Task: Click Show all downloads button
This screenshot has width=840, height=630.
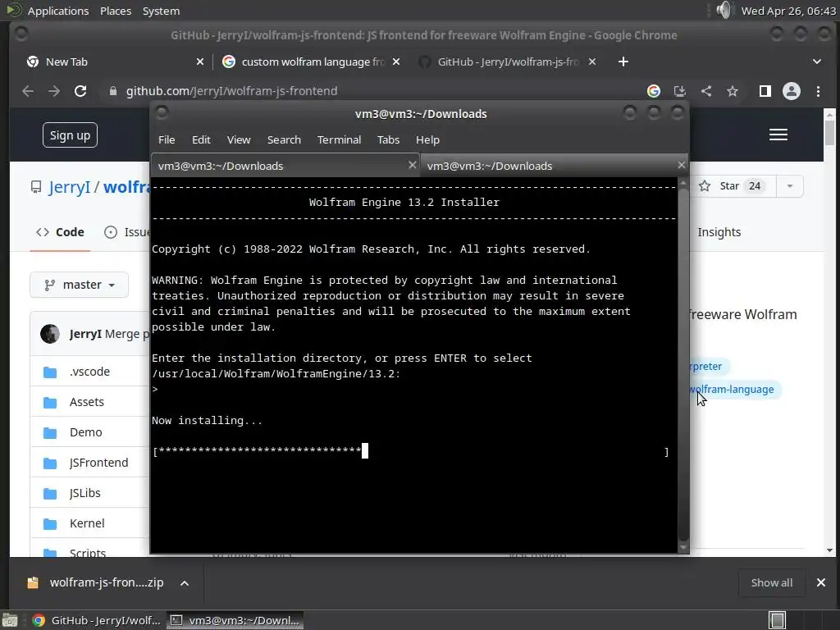Action: tap(771, 583)
